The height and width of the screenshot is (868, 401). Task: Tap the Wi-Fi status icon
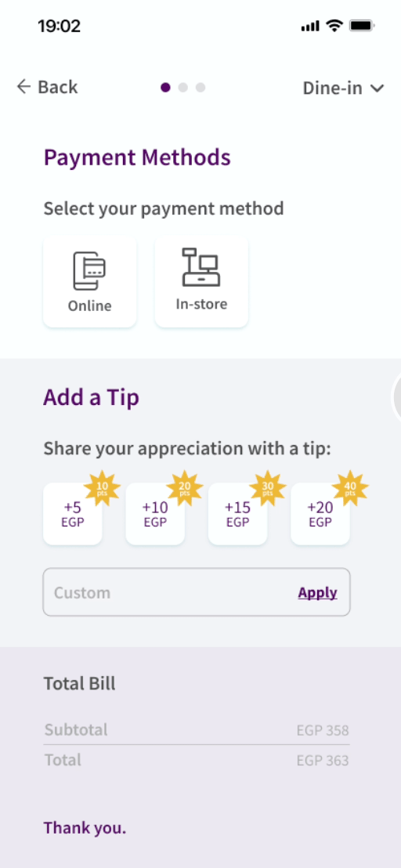click(334, 26)
